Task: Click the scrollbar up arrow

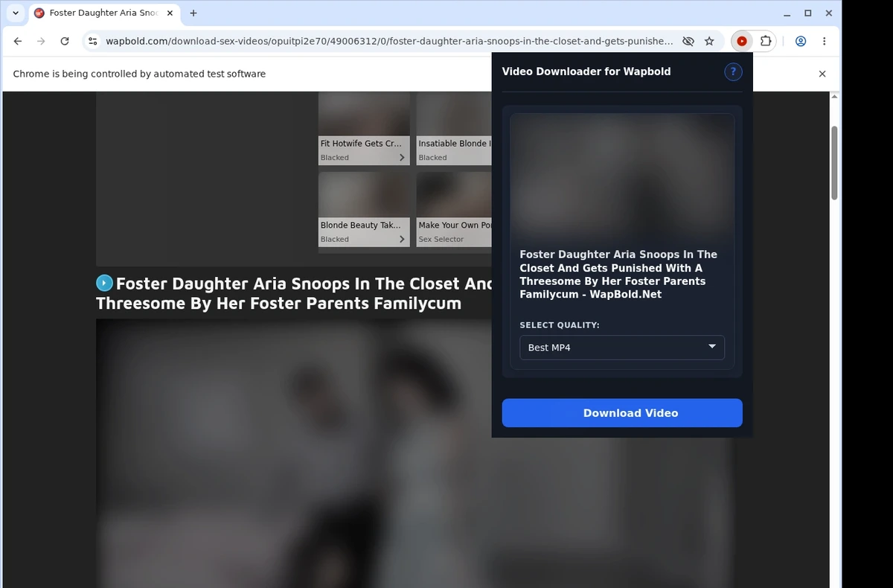Action: [x=834, y=97]
